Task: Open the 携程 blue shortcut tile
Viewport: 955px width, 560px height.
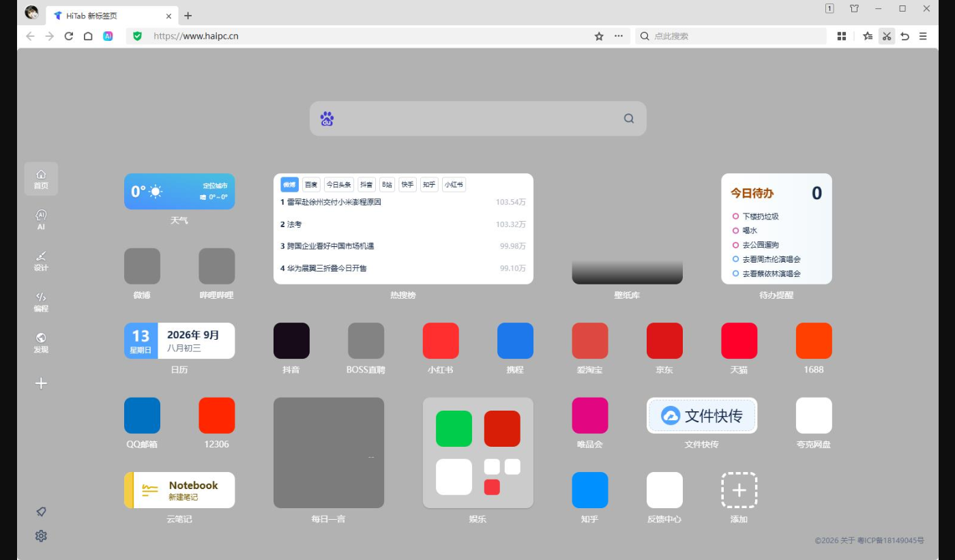Action: tap(515, 340)
